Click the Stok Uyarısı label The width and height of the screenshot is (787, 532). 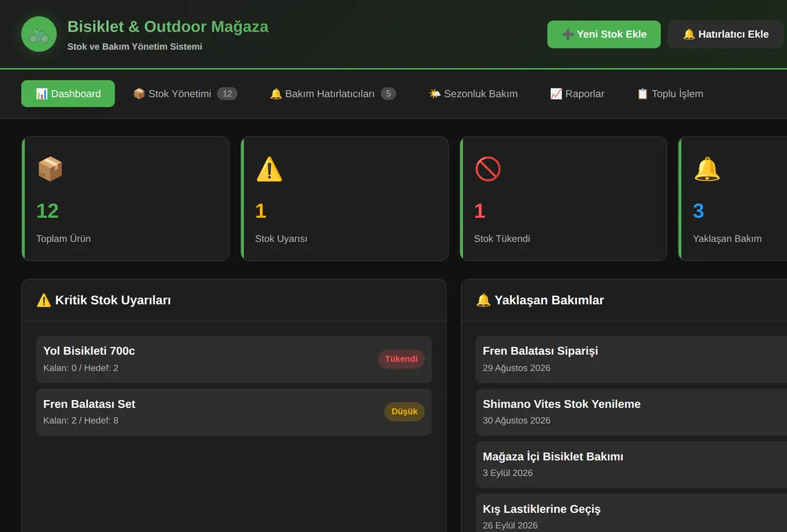coord(281,239)
